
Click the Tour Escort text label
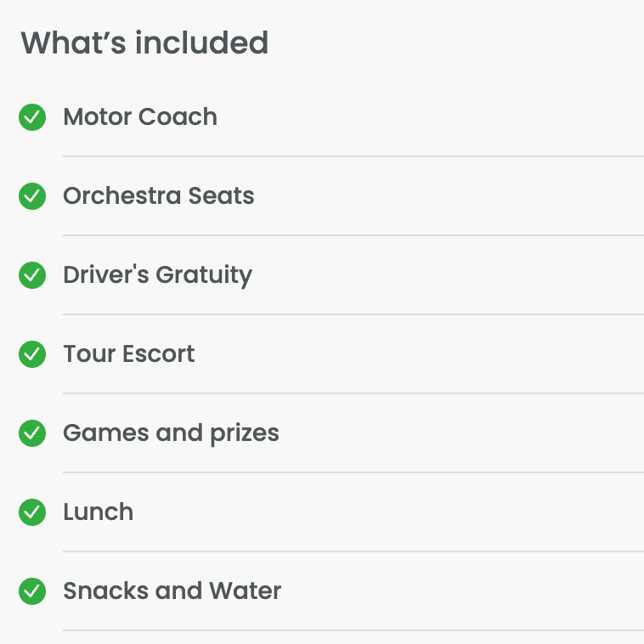point(129,354)
